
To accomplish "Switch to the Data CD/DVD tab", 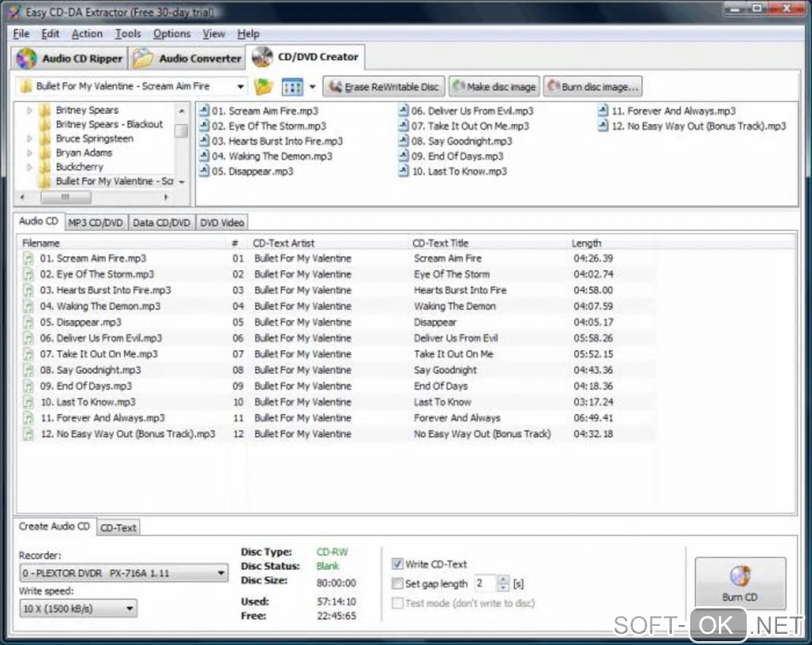I will pyautogui.click(x=162, y=223).
